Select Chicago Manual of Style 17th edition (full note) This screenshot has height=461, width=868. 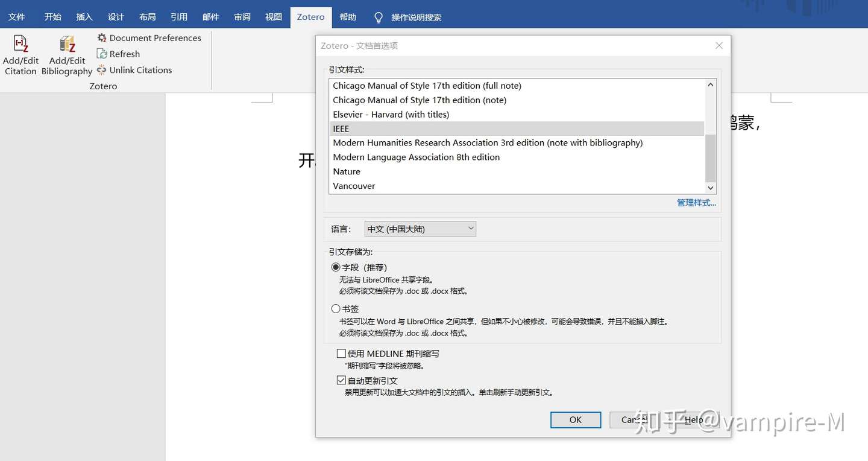517,86
